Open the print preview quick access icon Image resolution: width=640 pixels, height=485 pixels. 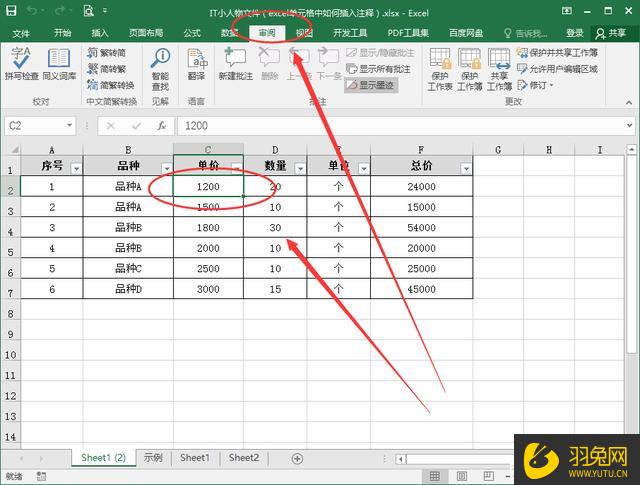pyautogui.click(x=88, y=11)
